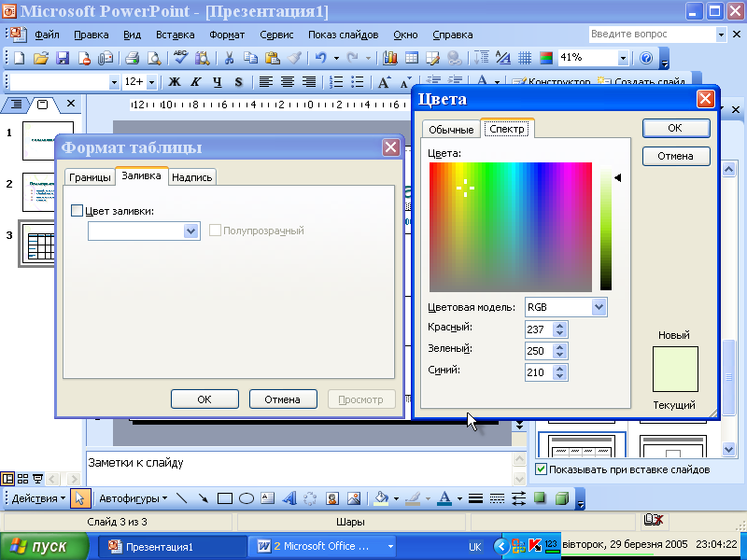Click the Красный value field
The width and height of the screenshot is (747, 560).
pos(539,329)
